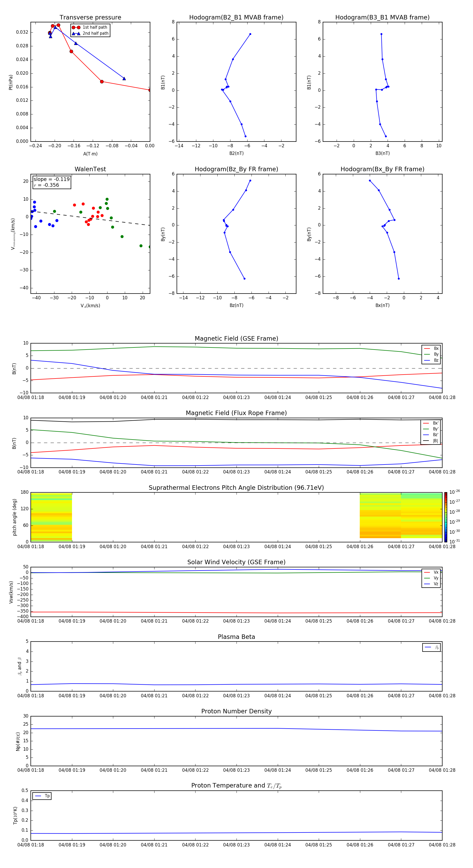473x868 pixels.
Task: Click '04/08 01:28' tick under Proton Temperature plot
Action: [x=442, y=845]
